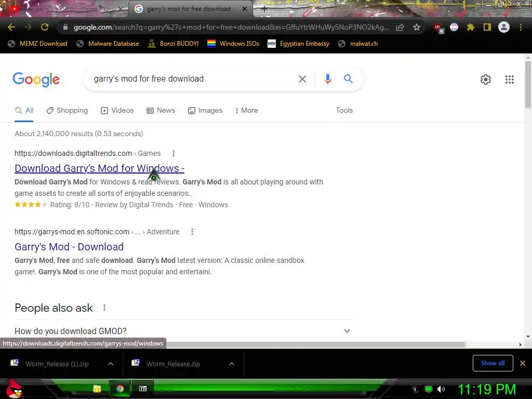The height and width of the screenshot is (399, 532).
Task: Click the Rating: 8/10 text
Action: pyautogui.click(x=70, y=205)
